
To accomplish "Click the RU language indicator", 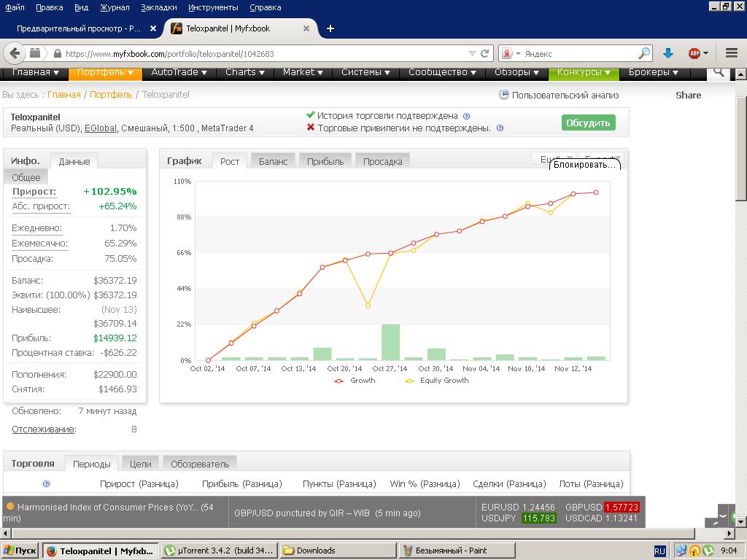I will (x=659, y=551).
